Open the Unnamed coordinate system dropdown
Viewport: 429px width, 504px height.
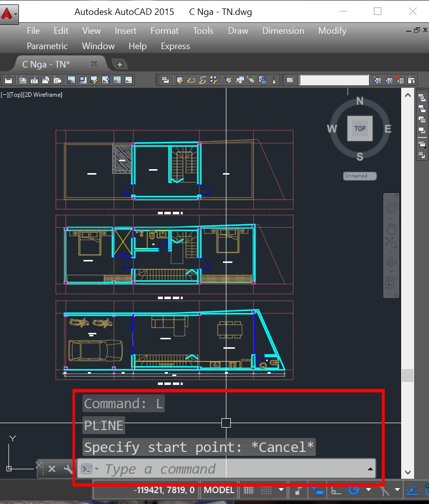coord(359,176)
